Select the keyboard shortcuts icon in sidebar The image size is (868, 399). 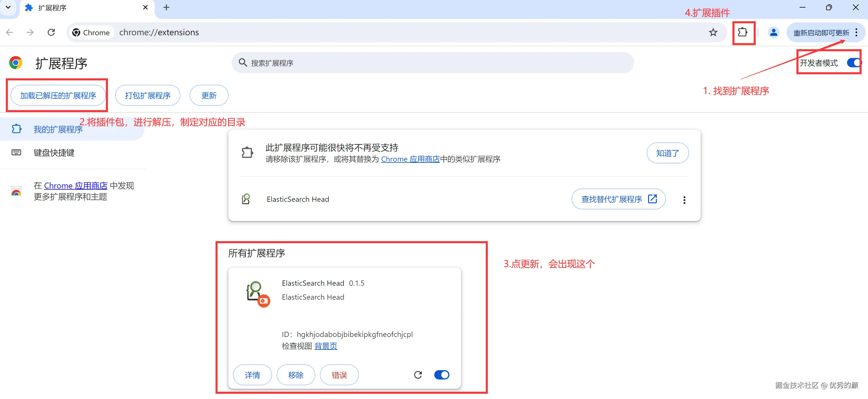pos(16,152)
